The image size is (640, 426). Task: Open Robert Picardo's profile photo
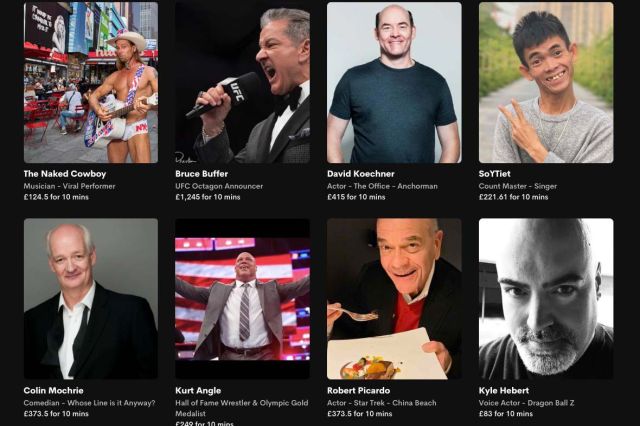coord(394,299)
